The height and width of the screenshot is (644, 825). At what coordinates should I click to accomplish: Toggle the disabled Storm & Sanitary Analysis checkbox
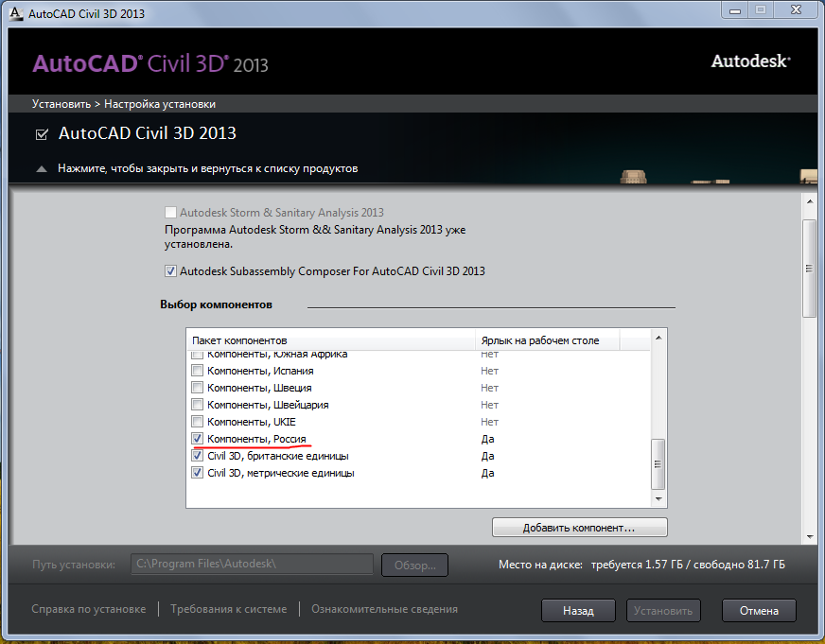[170, 213]
